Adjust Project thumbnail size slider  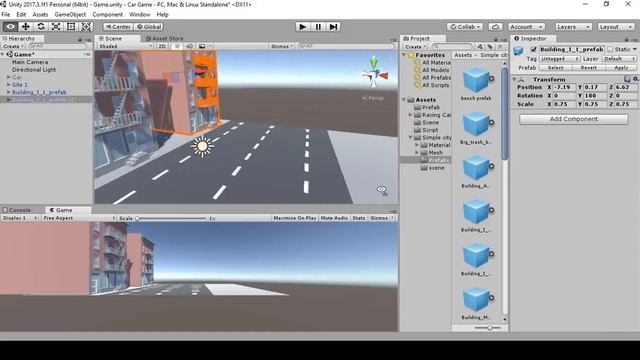click(x=489, y=327)
